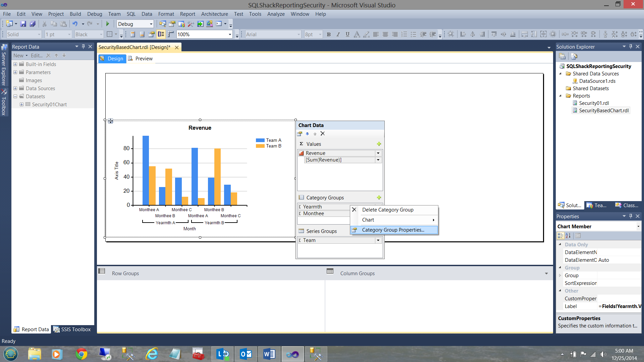This screenshot has height=362, width=644.
Task: Switch properties to categorized view
Action: pyautogui.click(x=560, y=236)
